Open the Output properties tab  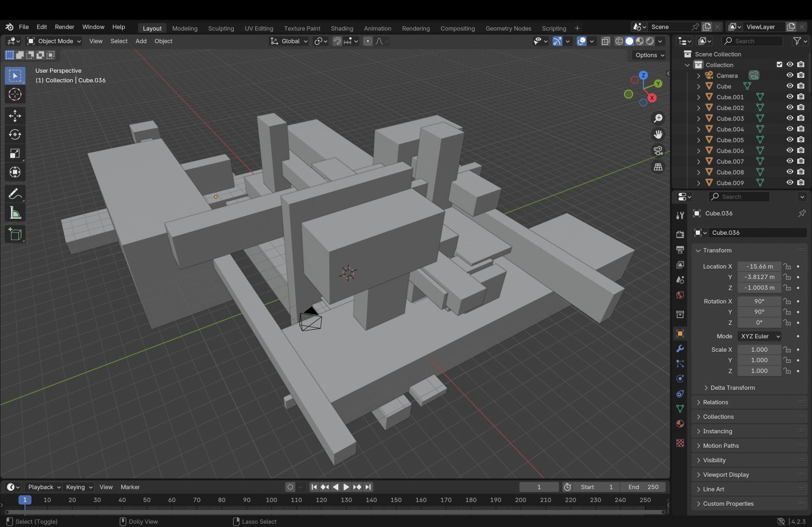click(680, 250)
